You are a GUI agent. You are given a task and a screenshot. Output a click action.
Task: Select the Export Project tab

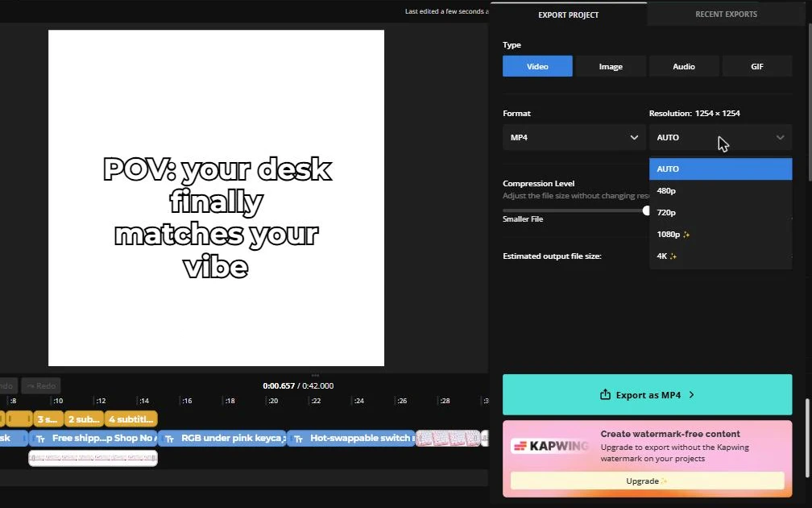[568, 15]
